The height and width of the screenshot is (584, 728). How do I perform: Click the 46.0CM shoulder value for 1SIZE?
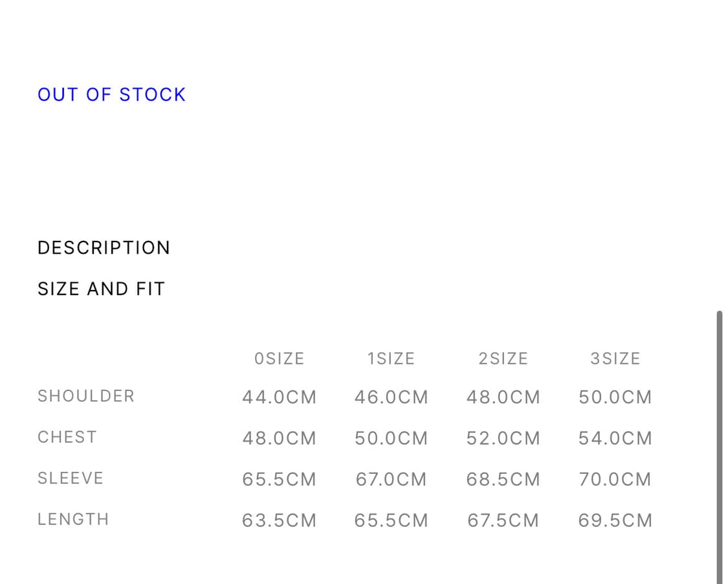click(391, 398)
